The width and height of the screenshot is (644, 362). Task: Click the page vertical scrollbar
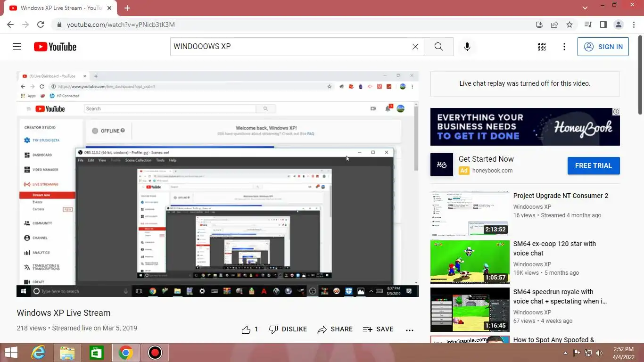[640, 75]
